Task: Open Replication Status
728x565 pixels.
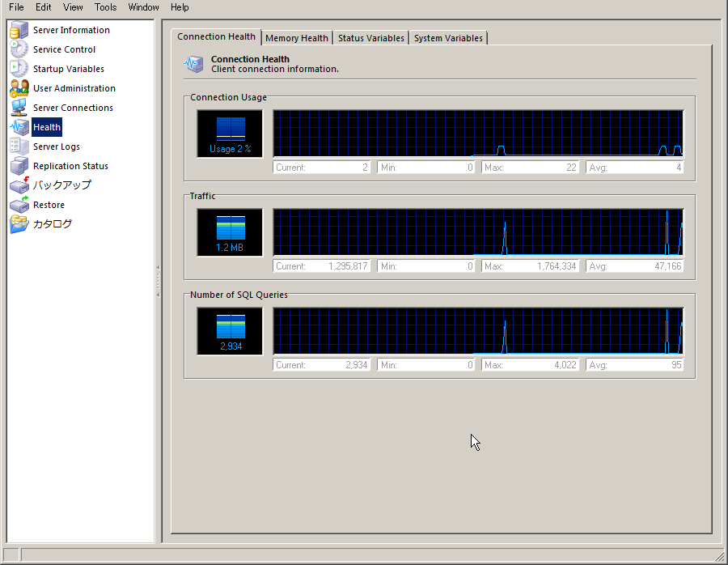Action: [70, 166]
